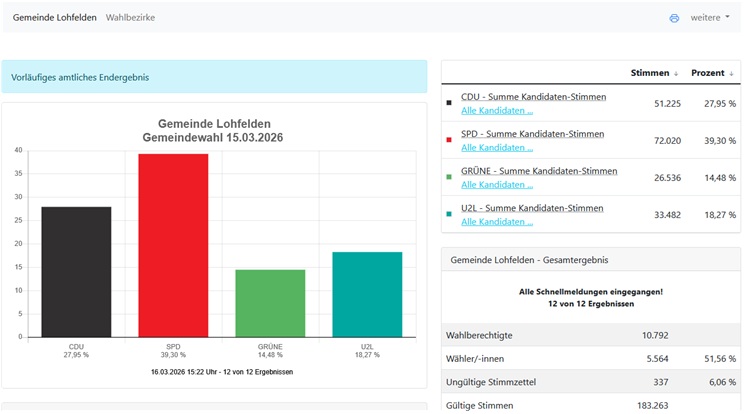Click the red SPD bar in chart
Image resolution: width=745 pixels, height=414 pixels.
173,245
